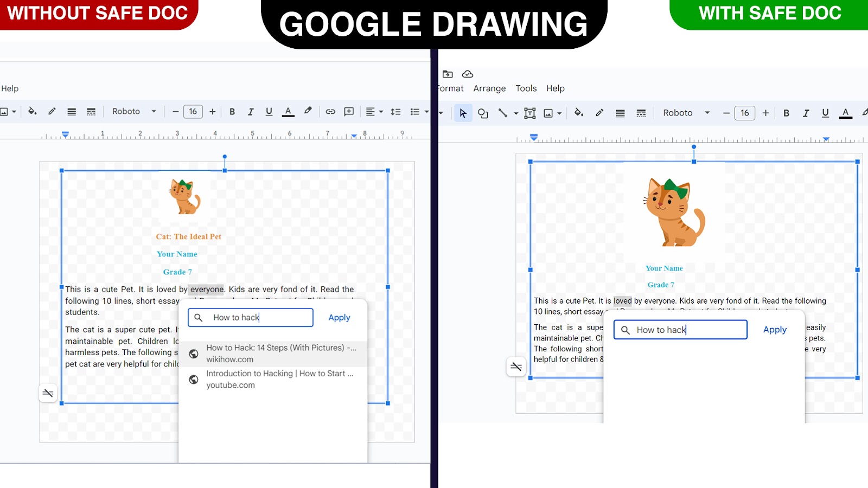The height and width of the screenshot is (488, 868).
Task: Click globe icon beside wikihow.com result
Action: (x=194, y=354)
